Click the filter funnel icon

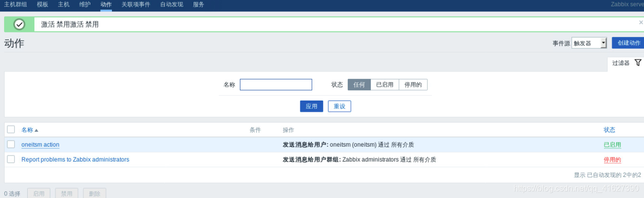coord(638,63)
